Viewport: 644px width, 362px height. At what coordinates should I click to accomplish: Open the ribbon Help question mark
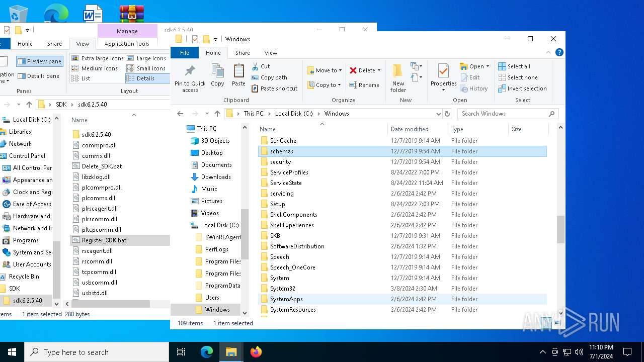(x=559, y=52)
